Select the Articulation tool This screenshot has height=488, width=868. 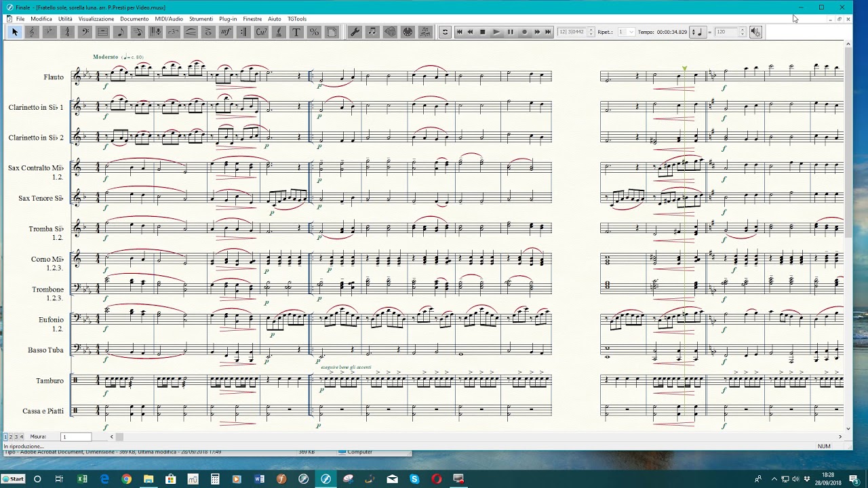tap(208, 32)
